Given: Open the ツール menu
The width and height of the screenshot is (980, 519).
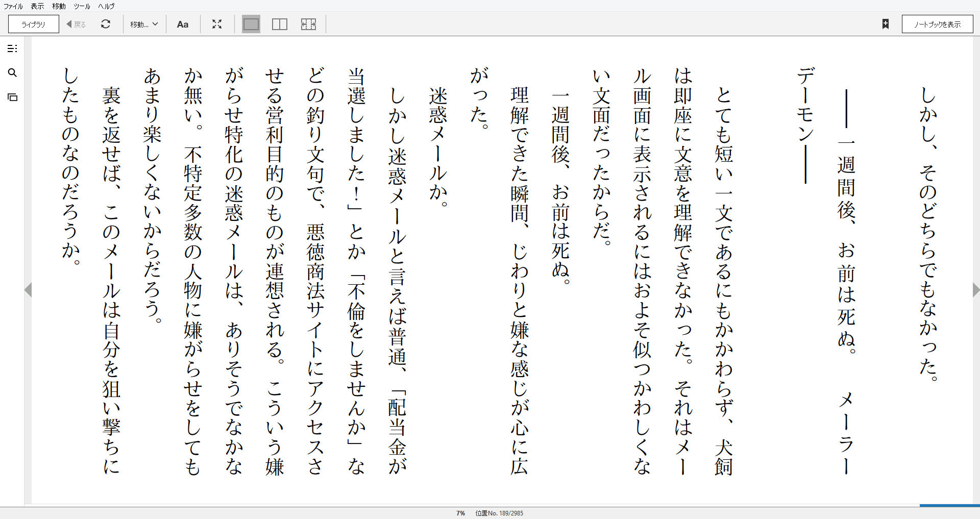Looking at the screenshot, I should coord(82,6).
